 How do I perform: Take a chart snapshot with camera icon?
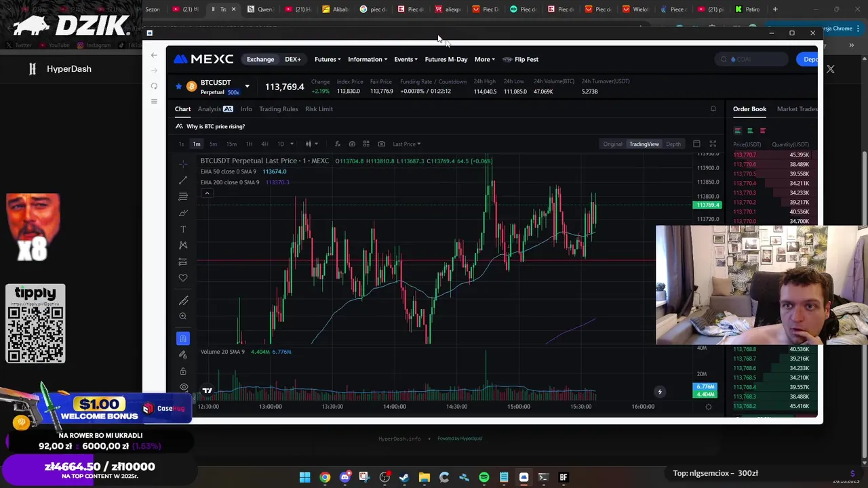point(381,144)
